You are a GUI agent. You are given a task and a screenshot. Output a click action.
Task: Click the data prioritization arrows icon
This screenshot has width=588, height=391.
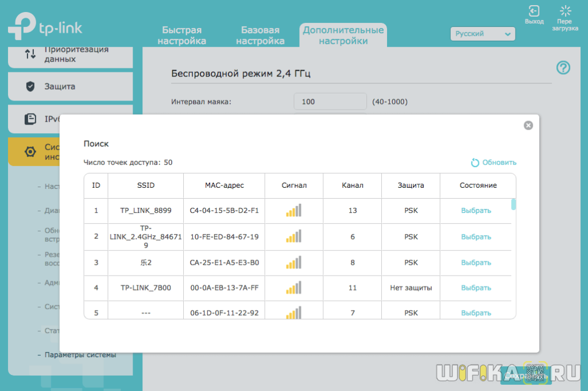[30, 54]
